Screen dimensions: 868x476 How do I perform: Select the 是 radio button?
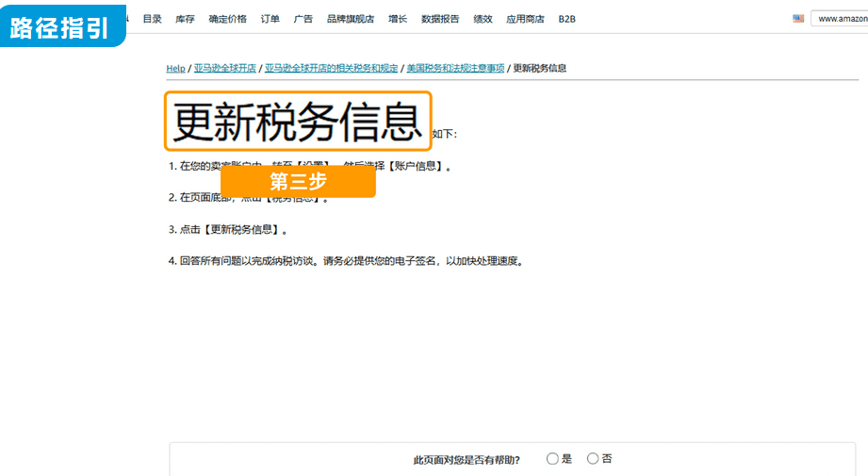click(552, 458)
